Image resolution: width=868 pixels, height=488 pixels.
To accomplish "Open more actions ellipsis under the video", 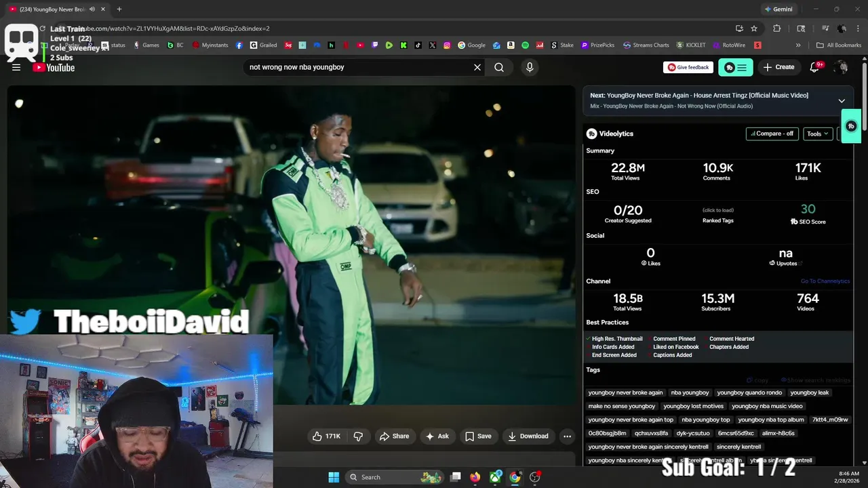I will [568, 436].
